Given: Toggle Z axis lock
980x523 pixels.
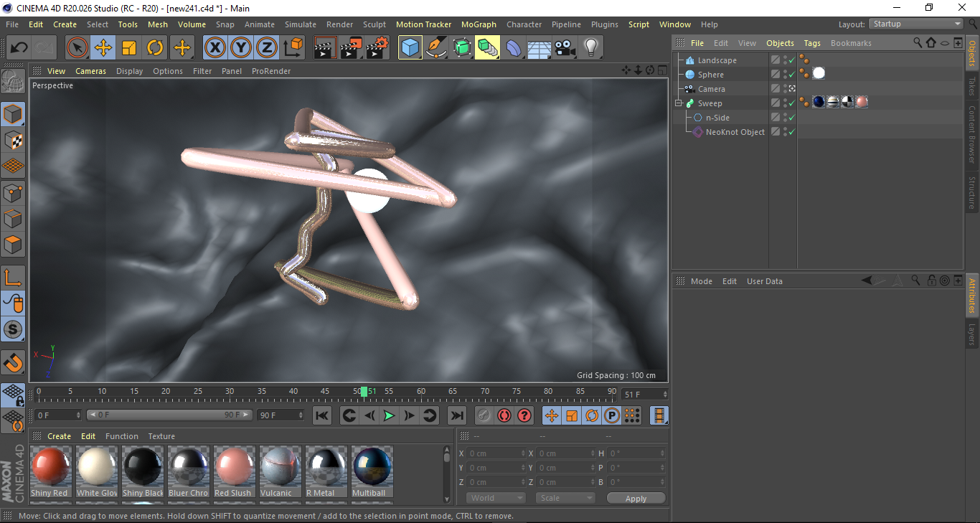Looking at the screenshot, I should point(266,48).
